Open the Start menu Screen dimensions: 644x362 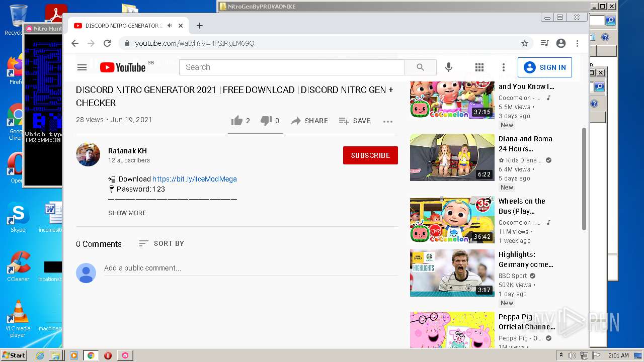[x=14, y=355]
